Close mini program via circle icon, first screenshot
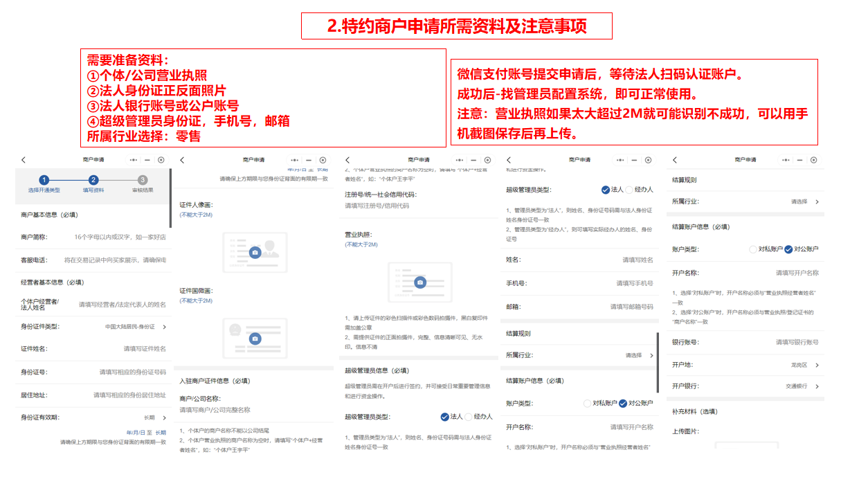Image resolution: width=868 pixels, height=486 pixels. [161, 160]
